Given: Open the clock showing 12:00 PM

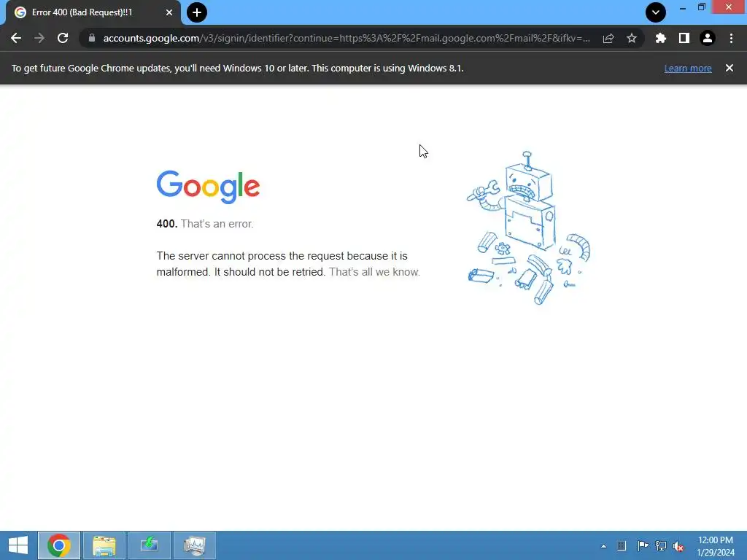Looking at the screenshot, I should point(715,545).
